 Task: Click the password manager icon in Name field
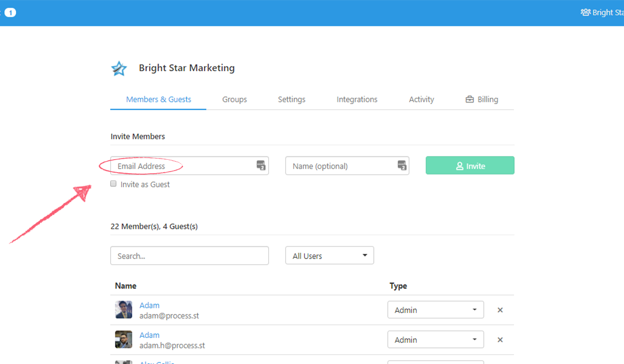402,165
